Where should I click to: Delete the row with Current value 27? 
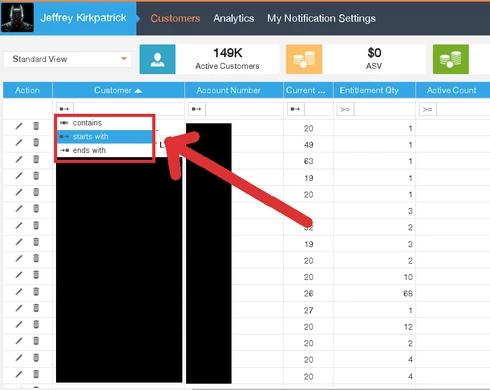[36, 308]
